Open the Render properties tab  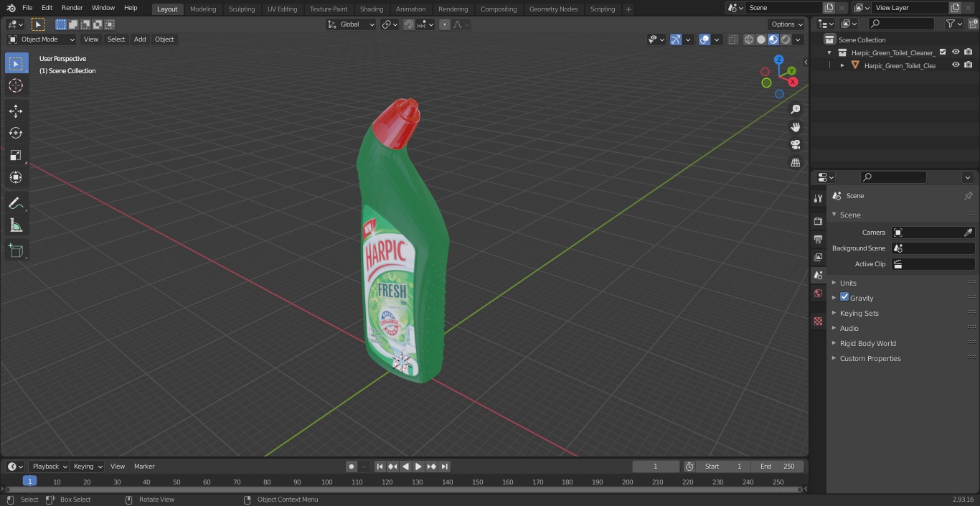818,221
